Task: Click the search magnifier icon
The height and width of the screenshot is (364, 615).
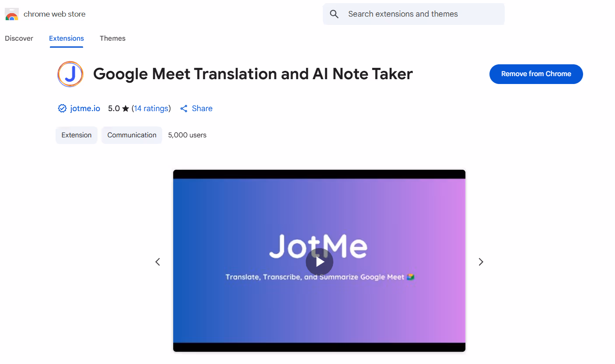Action: [x=334, y=14]
